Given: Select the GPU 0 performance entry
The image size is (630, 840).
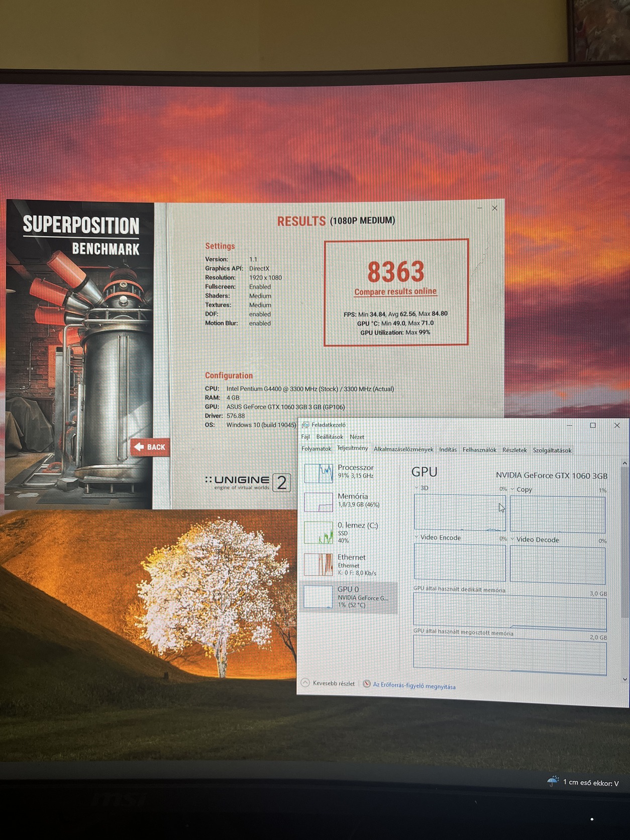Looking at the screenshot, I should (349, 597).
